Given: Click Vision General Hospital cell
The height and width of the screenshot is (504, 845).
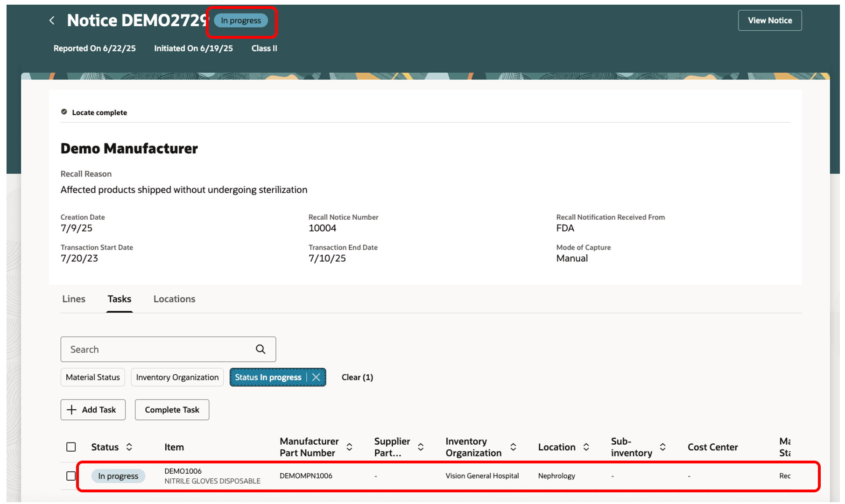Looking at the screenshot, I should pos(482,476).
